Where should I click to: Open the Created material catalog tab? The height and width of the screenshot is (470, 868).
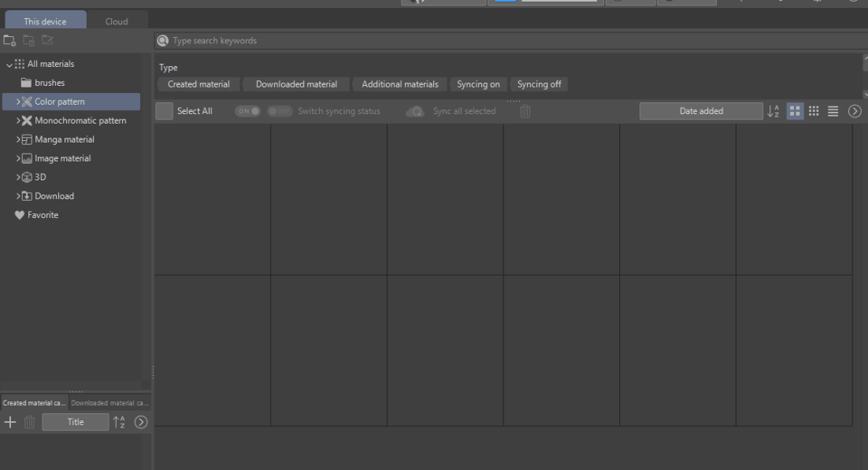pyautogui.click(x=34, y=403)
